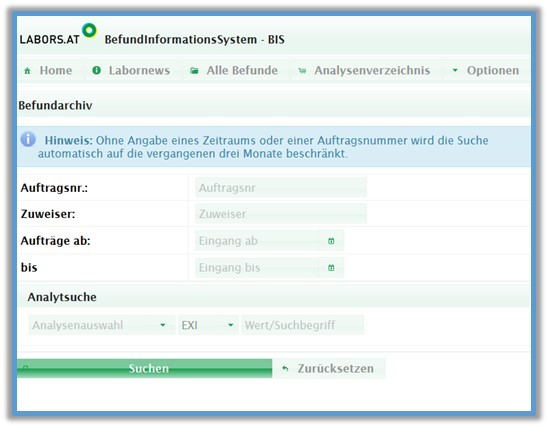Click the Zurücksetzen undo arrow icon
This screenshot has width=548, height=427.
tap(285, 369)
